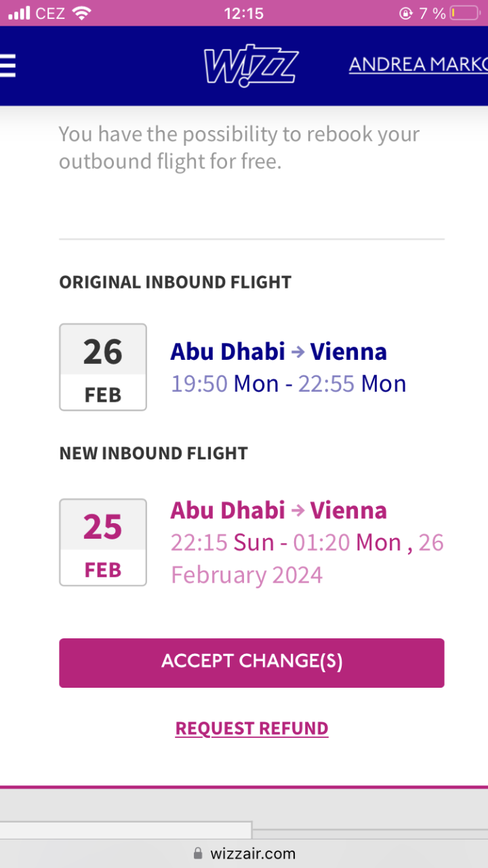Image resolution: width=488 pixels, height=868 pixels.
Task: Tap the New Inbound Flight heading
Action: tap(153, 453)
